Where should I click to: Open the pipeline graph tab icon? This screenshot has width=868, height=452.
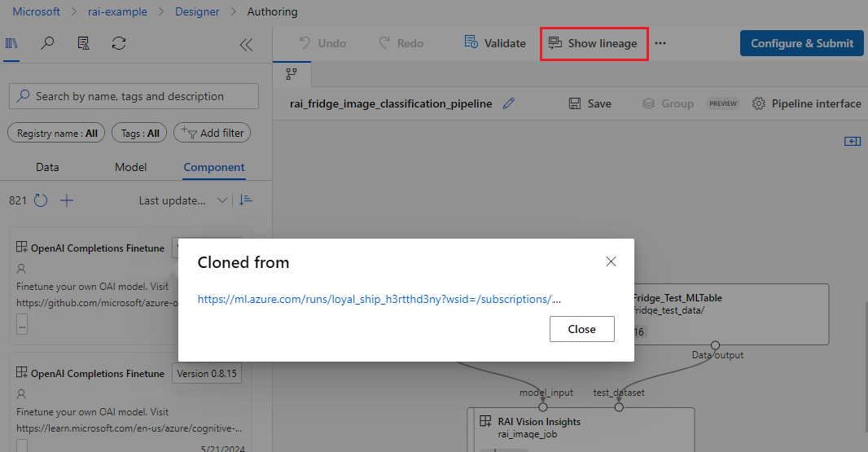click(291, 73)
